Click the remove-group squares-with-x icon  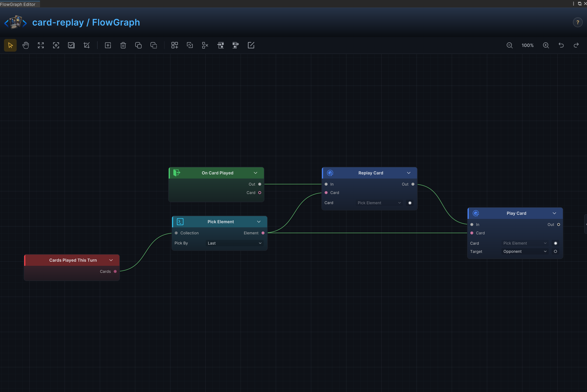click(205, 45)
